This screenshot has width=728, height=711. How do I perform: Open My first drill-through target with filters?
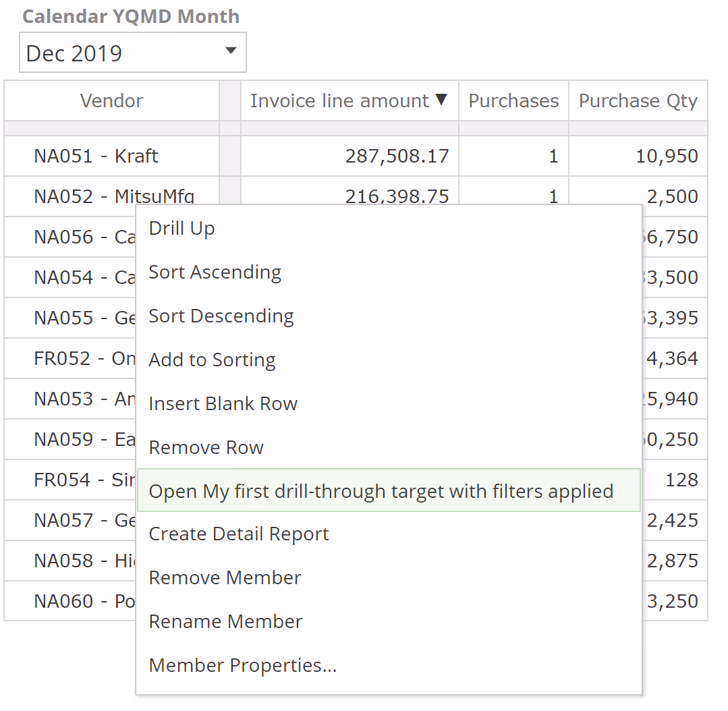381,491
